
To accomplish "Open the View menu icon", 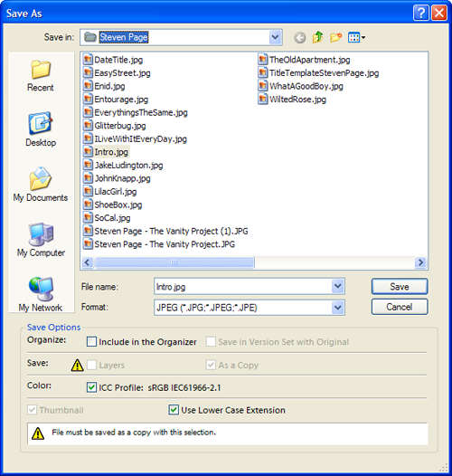I will [x=356, y=38].
